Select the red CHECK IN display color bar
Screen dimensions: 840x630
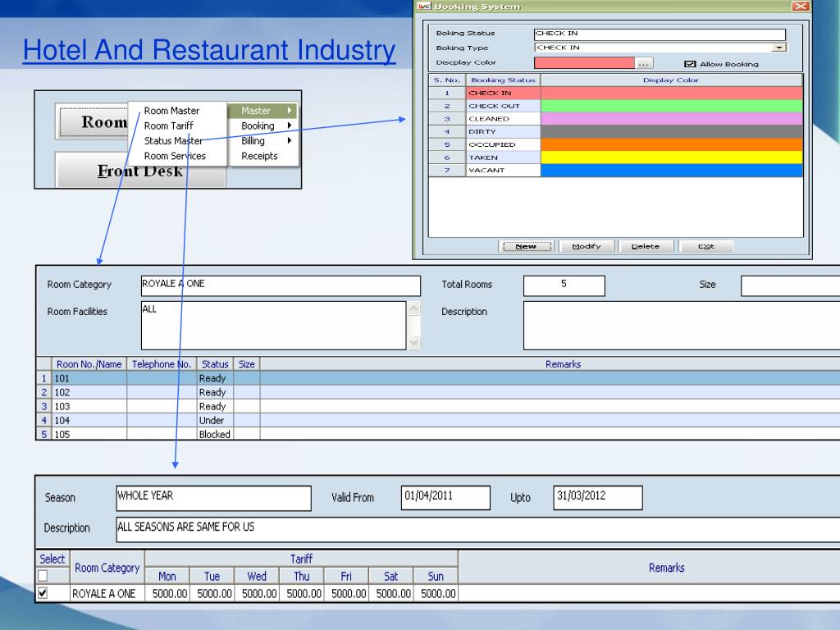[672, 93]
